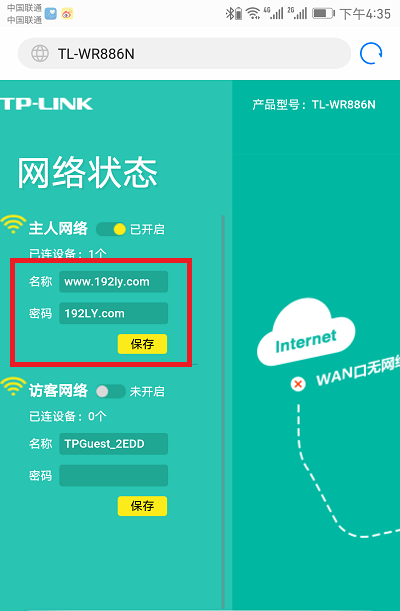
Task: Tap the TL-WR886N address bar
Action: (184, 53)
